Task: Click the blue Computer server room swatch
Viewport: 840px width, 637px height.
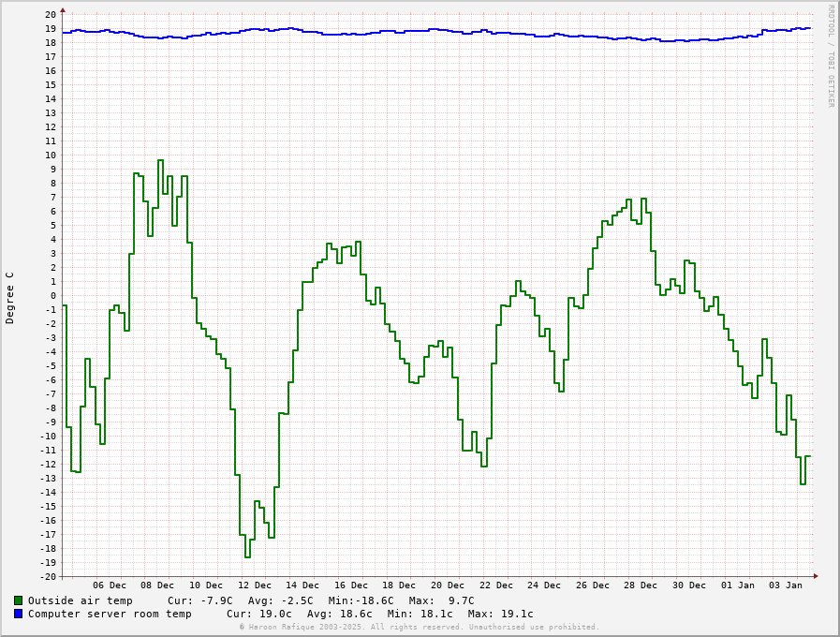Action: pyautogui.click(x=18, y=614)
